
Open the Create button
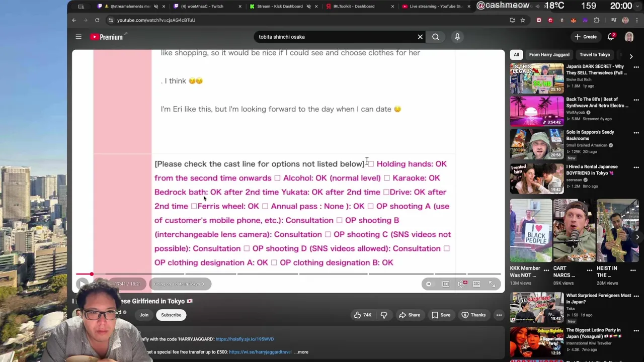[586, 37]
